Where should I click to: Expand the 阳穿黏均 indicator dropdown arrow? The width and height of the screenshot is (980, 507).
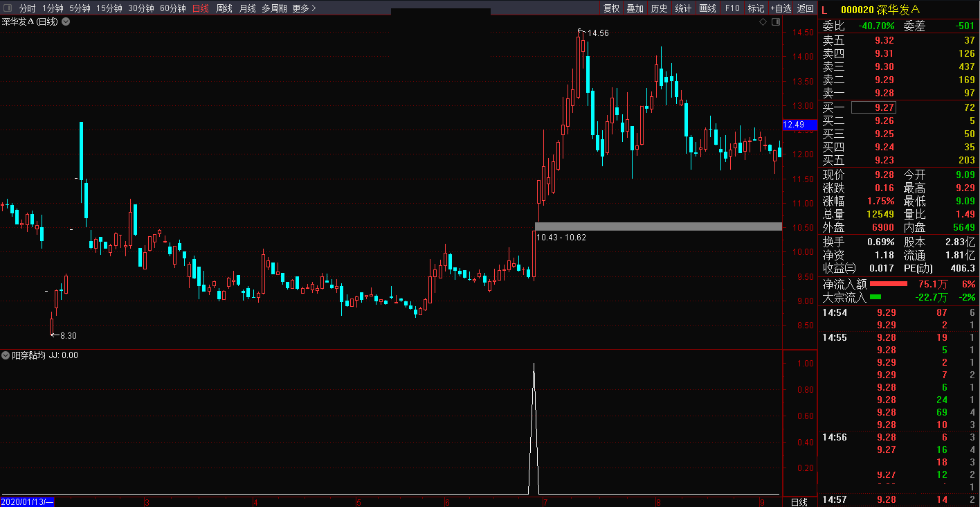(6, 355)
